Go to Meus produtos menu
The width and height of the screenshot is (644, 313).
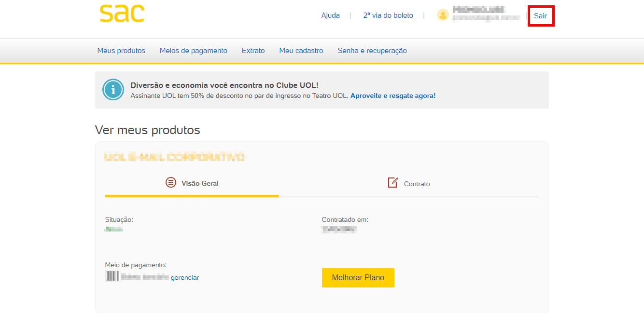(x=121, y=51)
